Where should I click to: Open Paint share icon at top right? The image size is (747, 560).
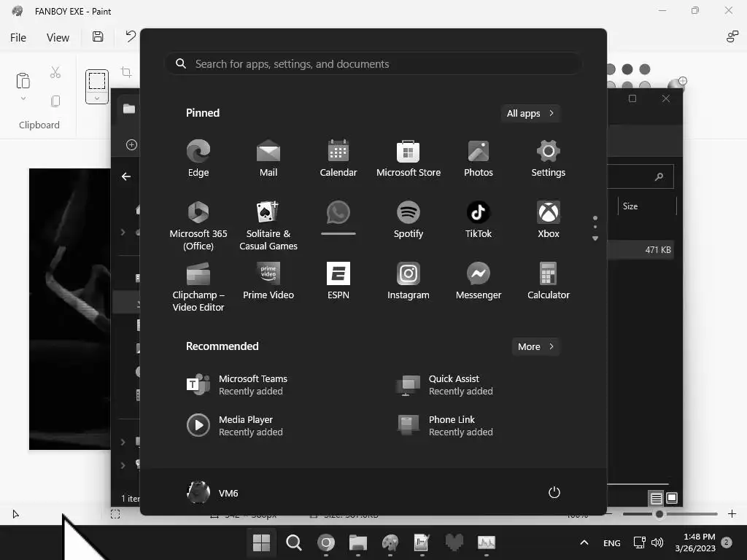tap(732, 36)
